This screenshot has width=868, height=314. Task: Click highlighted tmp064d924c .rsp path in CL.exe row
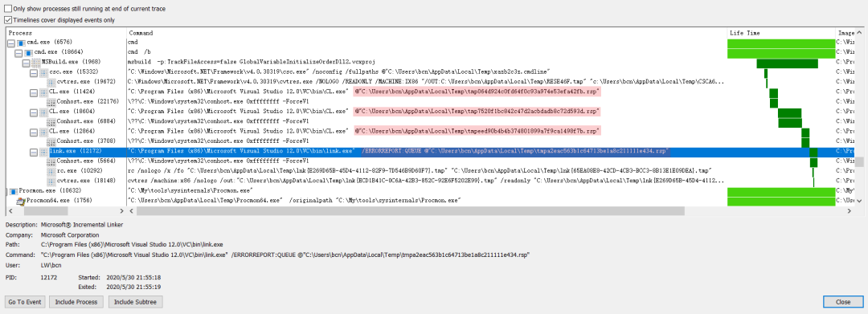click(477, 92)
